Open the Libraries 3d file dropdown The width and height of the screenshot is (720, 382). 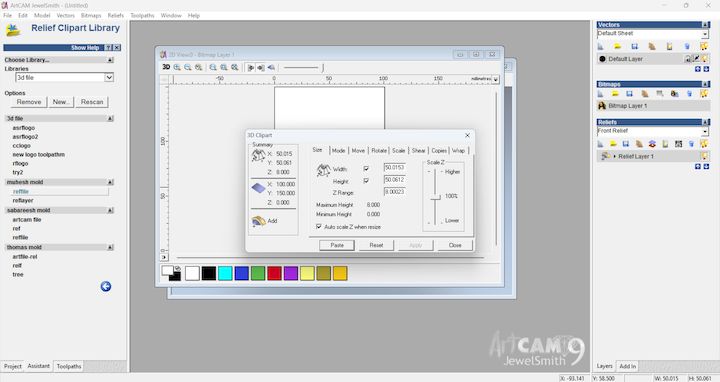pyautogui.click(x=109, y=78)
